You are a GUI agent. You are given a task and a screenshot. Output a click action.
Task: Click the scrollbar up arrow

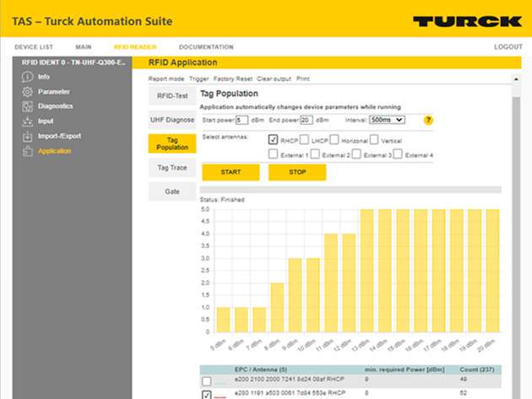tap(516, 79)
